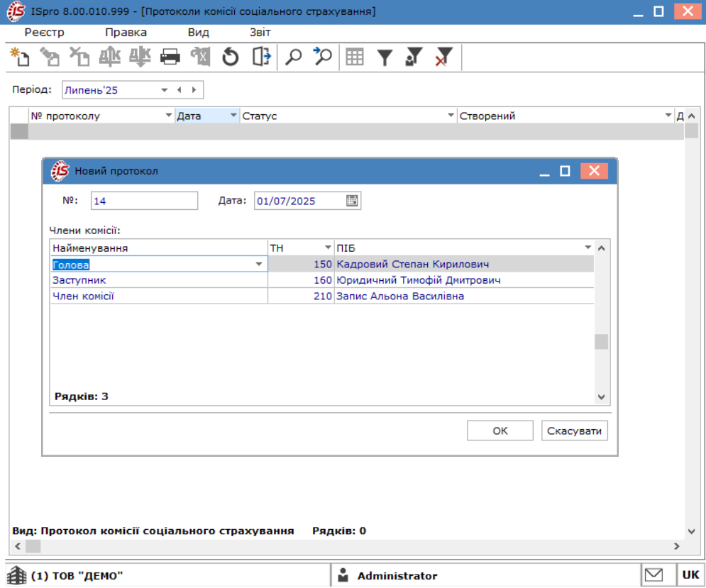Click the ДК down-arrow posting icon
Image resolution: width=706 pixels, height=588 pixels.
tap(140, 57)
